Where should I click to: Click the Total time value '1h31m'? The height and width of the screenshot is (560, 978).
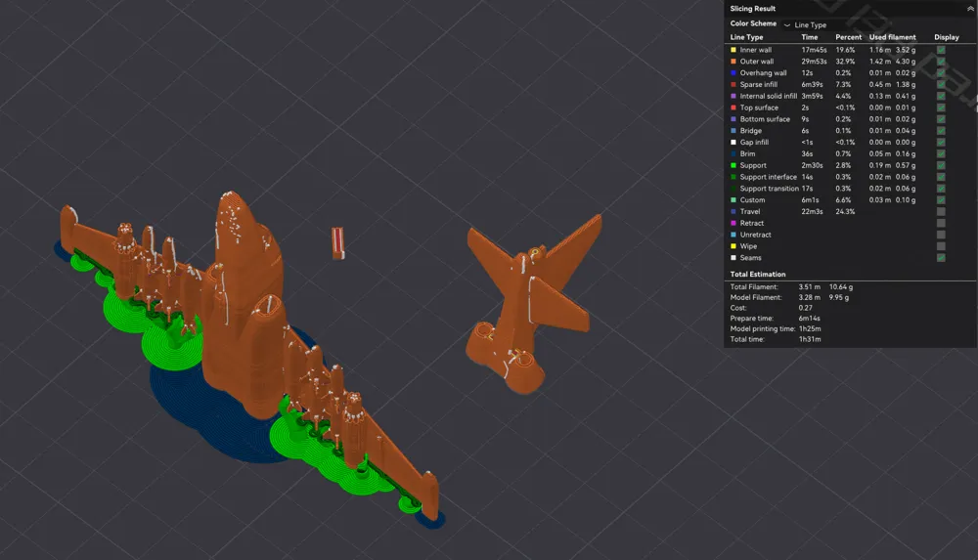810,339
